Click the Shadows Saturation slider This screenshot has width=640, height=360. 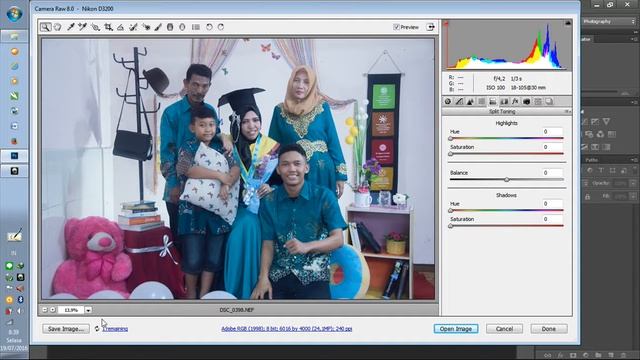(x=507, y=226)
